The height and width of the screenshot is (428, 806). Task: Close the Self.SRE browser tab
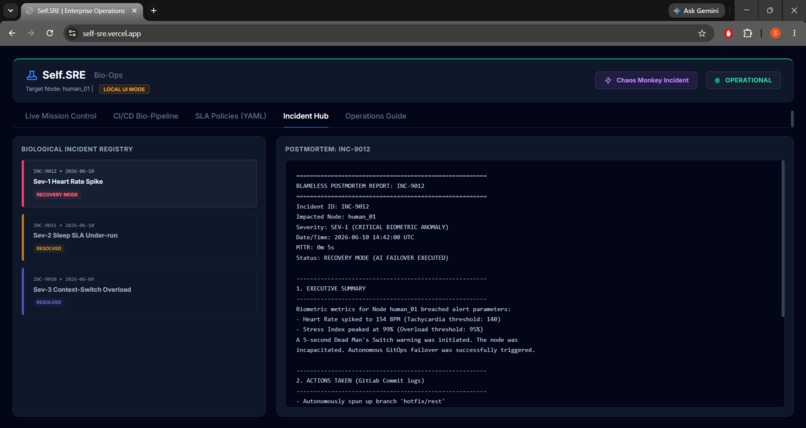coord(134,10)
